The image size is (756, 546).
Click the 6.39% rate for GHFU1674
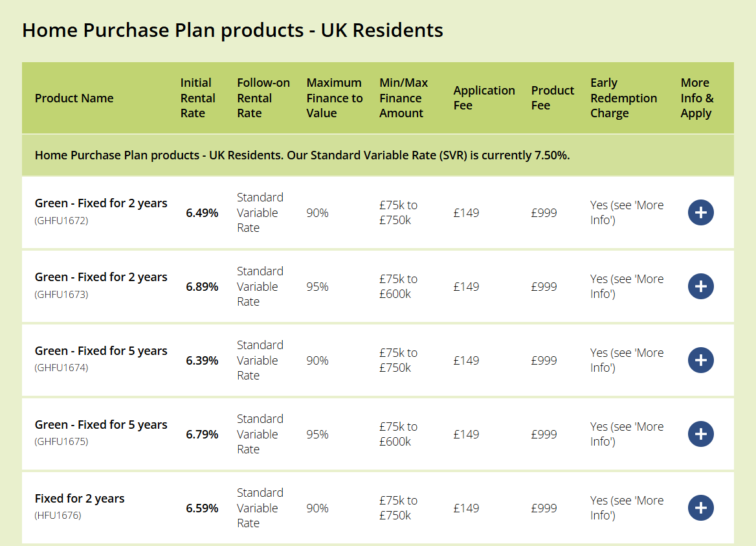click(x=202, y=360)
